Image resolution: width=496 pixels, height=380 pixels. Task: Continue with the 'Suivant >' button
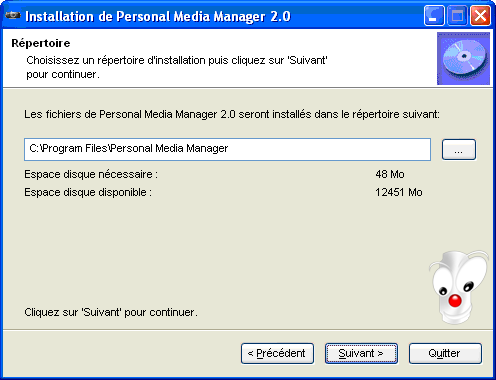tap(361, 353)
